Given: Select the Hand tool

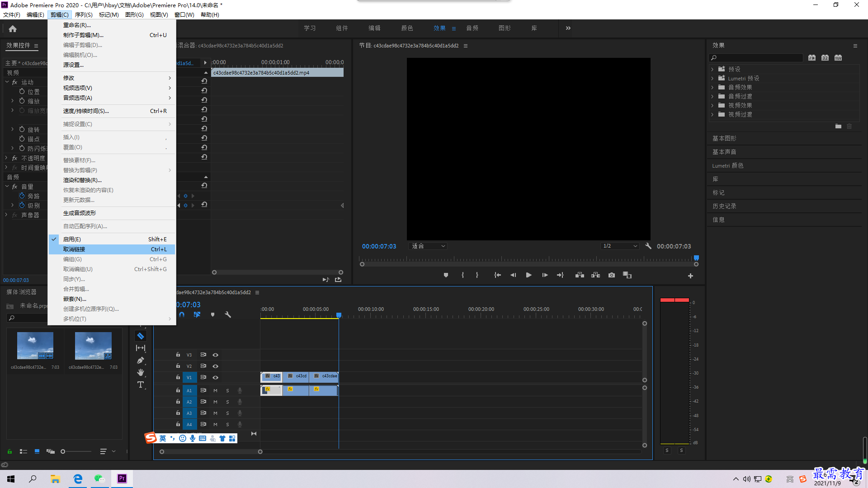Looking at the screenshot, I should point(141,372).
